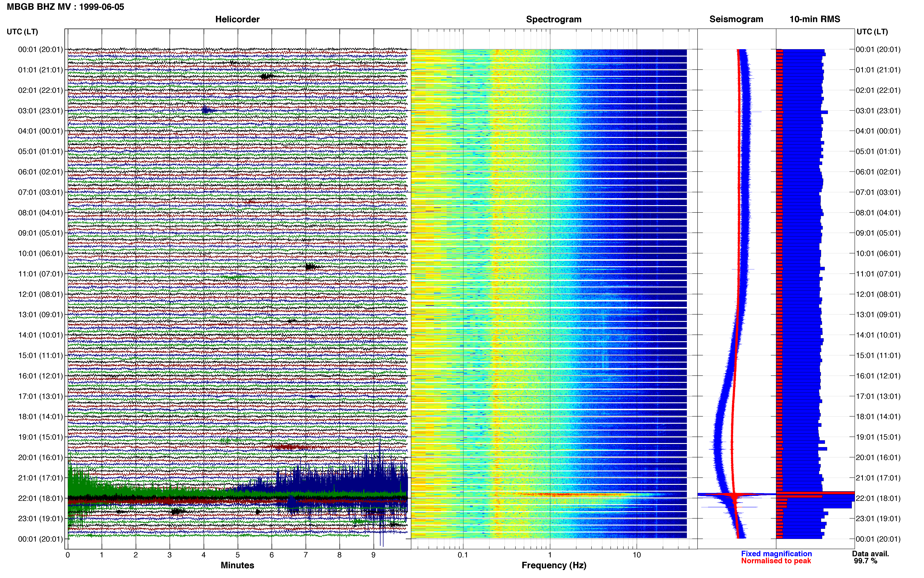Viewport: 924px width, 578px height.
Task: Click the 'Minutes' axis label
Action: (x=237, y=565)
